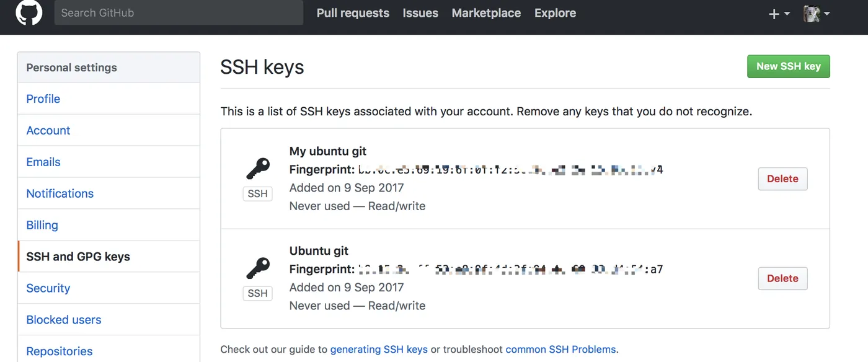This screenshot has width=868, height=362.
Task: Go to Marketplace in header
Action: 486,13
